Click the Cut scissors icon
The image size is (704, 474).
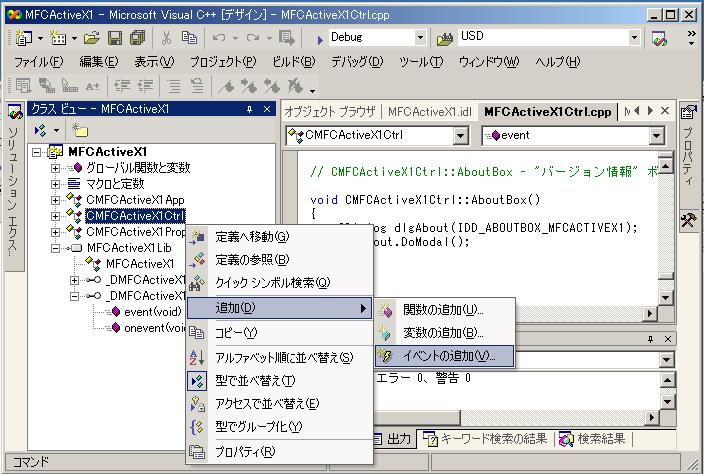point(167,39)
